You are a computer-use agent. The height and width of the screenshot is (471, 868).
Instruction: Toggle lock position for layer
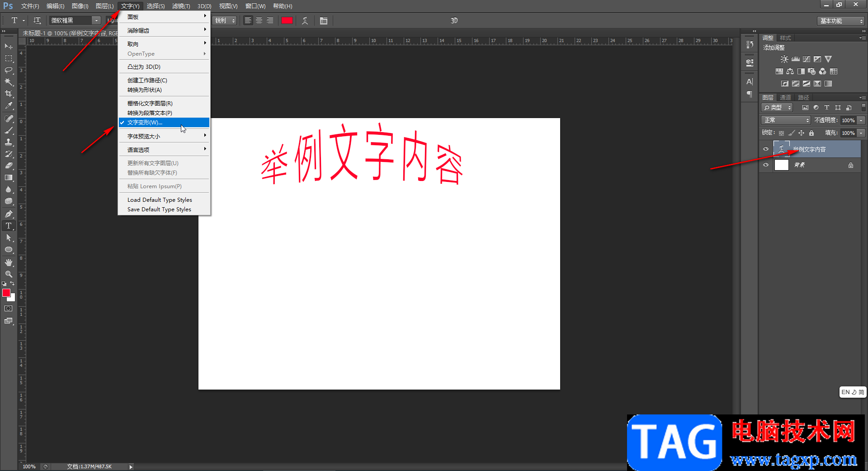[x=801, y=133]
